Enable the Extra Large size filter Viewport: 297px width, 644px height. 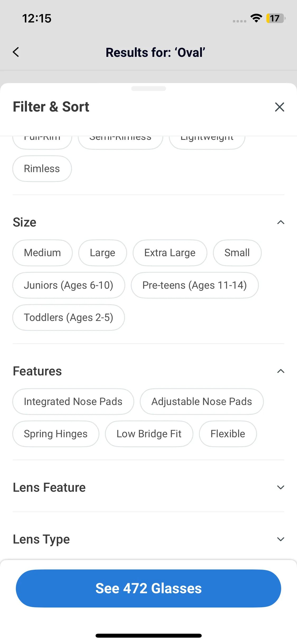170,253
